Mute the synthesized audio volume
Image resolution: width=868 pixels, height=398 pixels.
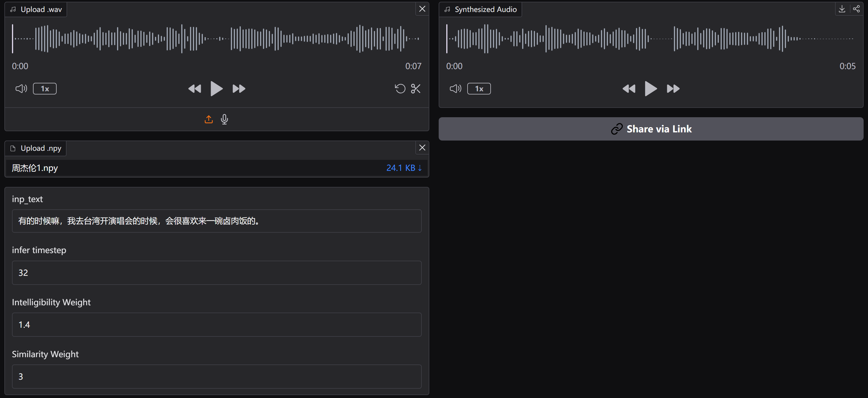(455, 89)
